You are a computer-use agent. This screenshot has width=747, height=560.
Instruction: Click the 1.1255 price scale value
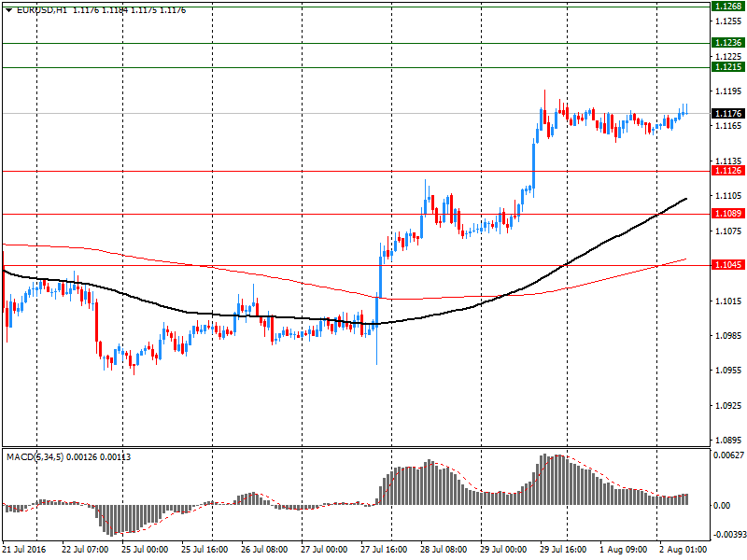(728, 21)
